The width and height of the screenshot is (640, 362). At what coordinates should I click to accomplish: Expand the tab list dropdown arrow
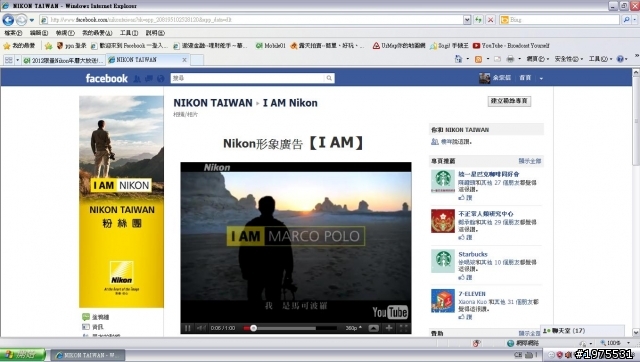[x=18, y=60]
